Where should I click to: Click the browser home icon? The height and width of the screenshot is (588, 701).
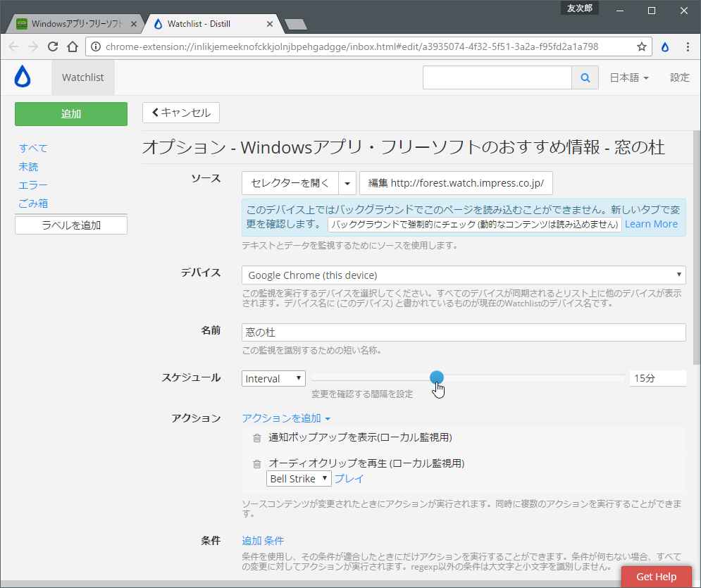coord(74,46)
